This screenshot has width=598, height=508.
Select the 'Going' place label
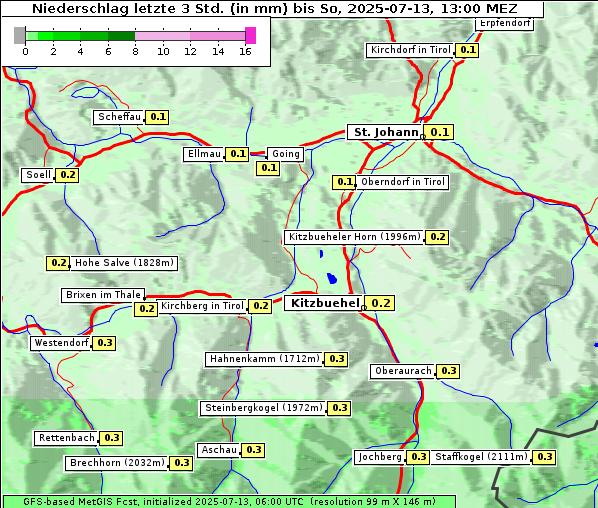pyautogui.click(x=286, y=154)
